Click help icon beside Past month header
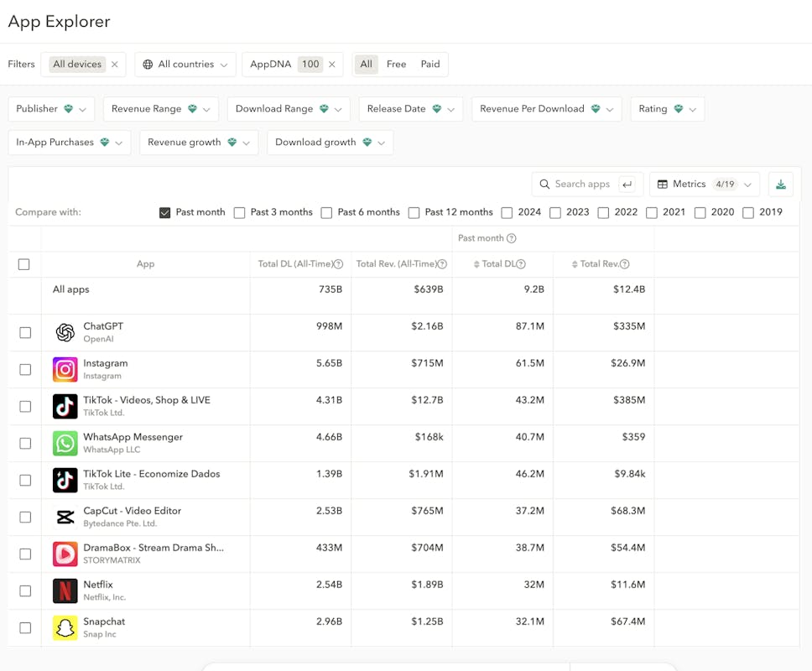812x671 pixels. 512,239
